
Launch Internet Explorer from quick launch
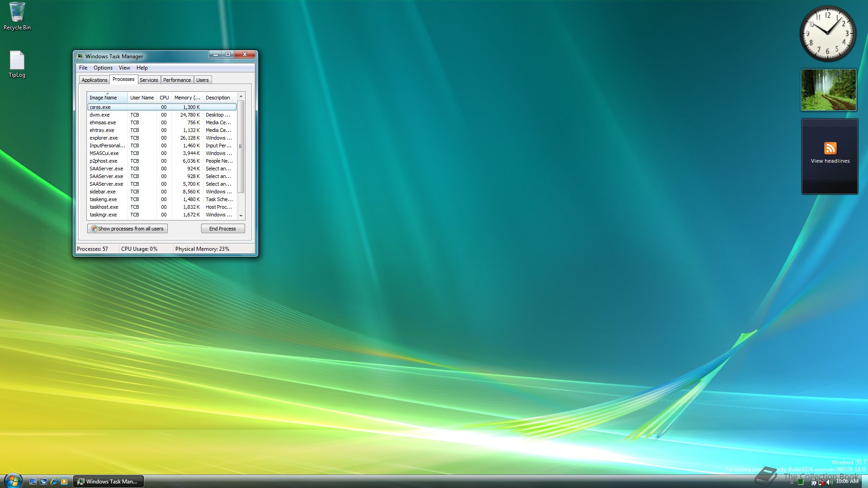(x=54, y=482)
